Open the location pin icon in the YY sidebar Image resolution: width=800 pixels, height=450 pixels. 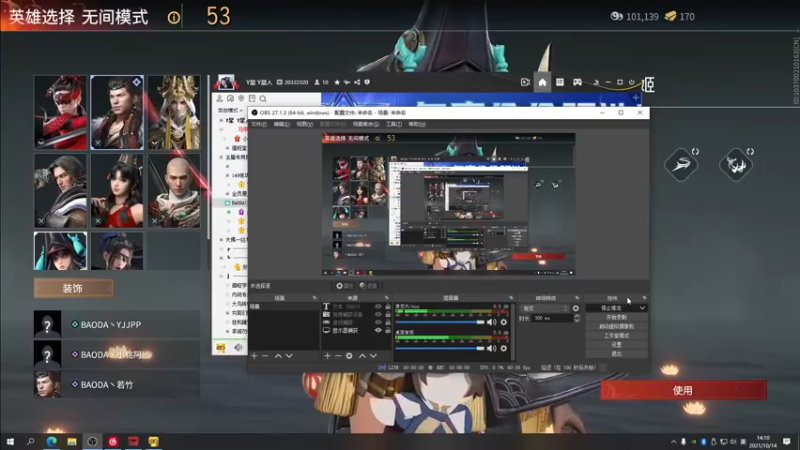click(241, 98)
